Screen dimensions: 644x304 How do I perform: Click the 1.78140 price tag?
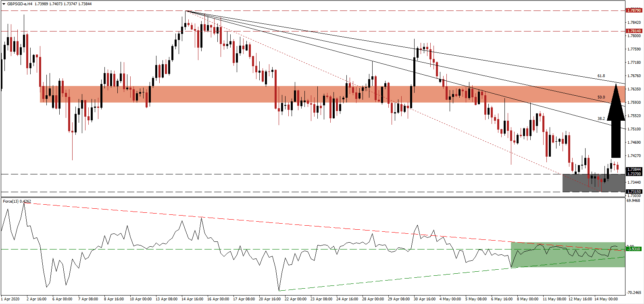point(634,31)
